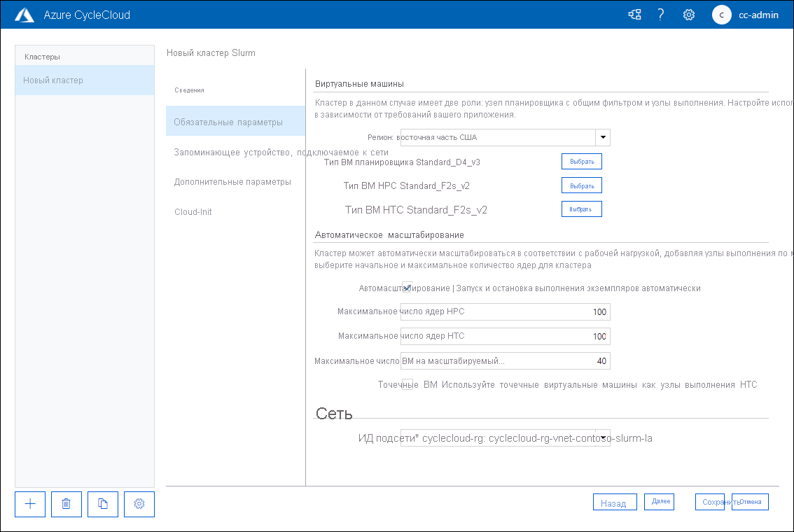Click the max HPC cores field
The image size is (794, 532).
(505, 311)
